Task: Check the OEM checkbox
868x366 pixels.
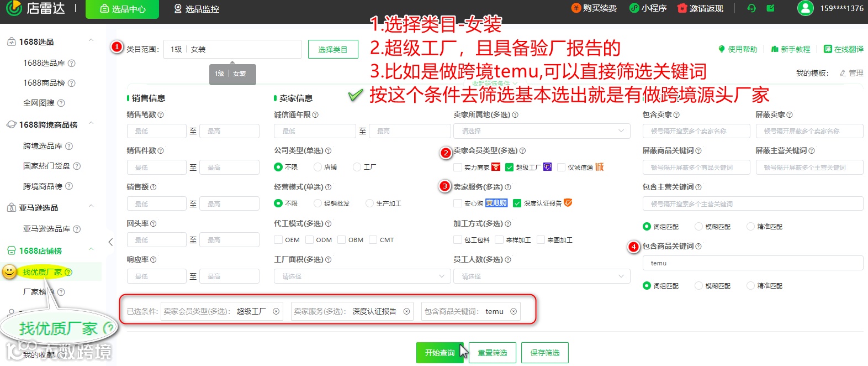Action: (278, 239)
